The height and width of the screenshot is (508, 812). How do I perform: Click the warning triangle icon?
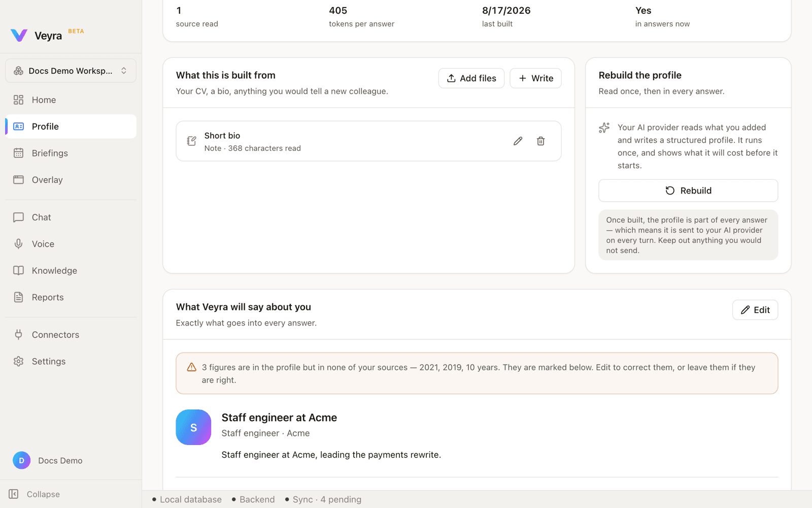(191, 367)
